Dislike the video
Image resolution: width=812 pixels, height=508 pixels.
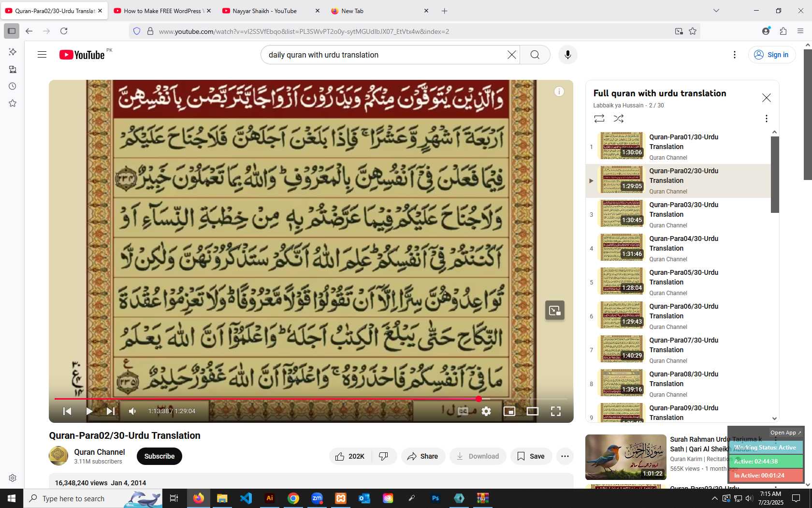tap(384, 456)
